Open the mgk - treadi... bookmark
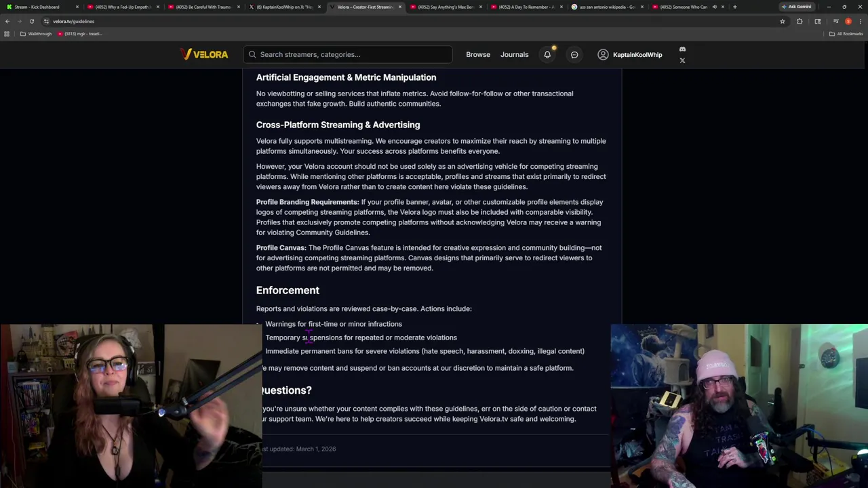868x488 pixels. pyautogui.click(x=80, y=34)
